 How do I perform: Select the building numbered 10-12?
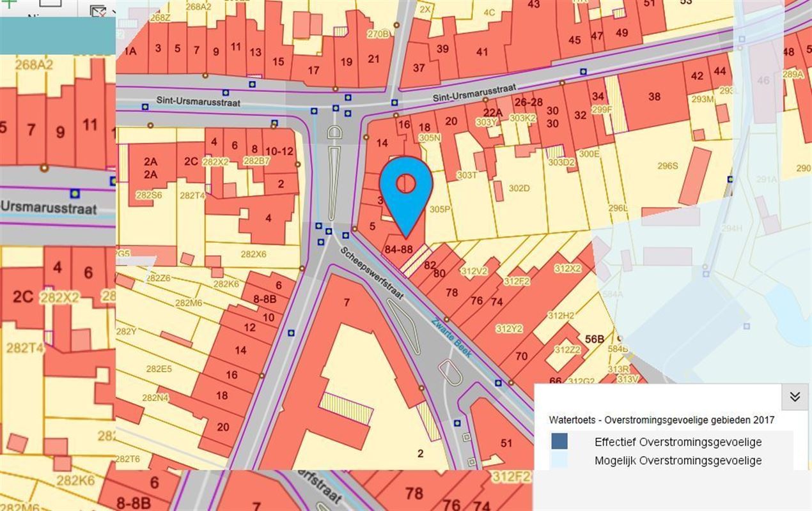[279, 151]
